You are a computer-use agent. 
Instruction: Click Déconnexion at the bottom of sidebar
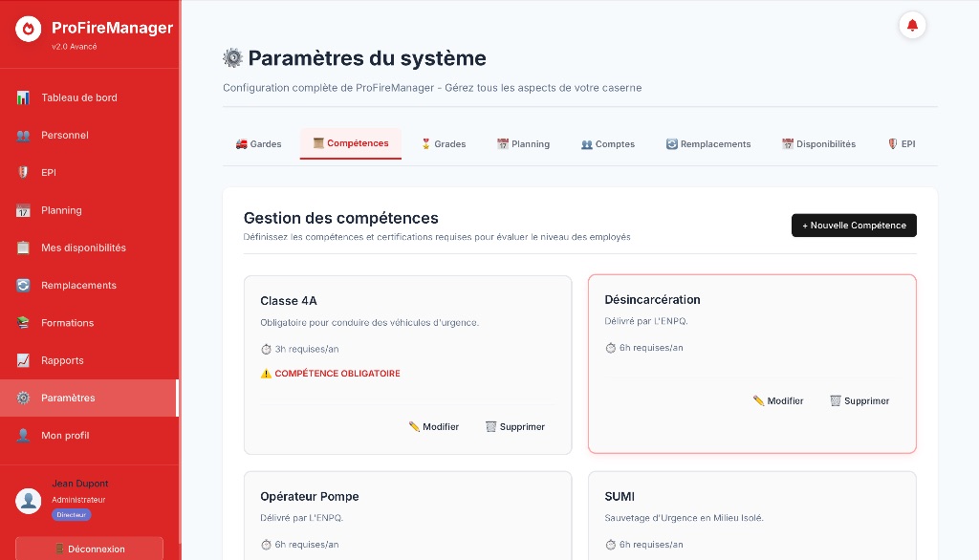coord(88,549)
